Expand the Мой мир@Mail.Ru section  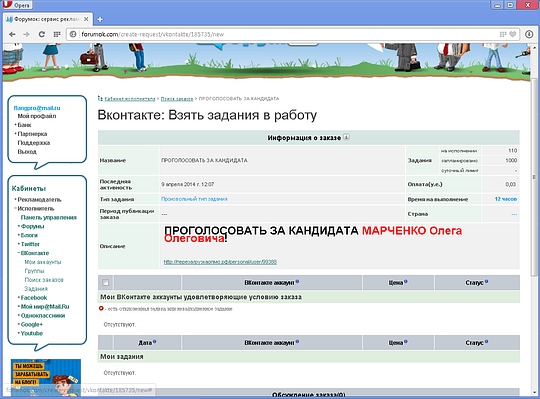coord(45,307)
